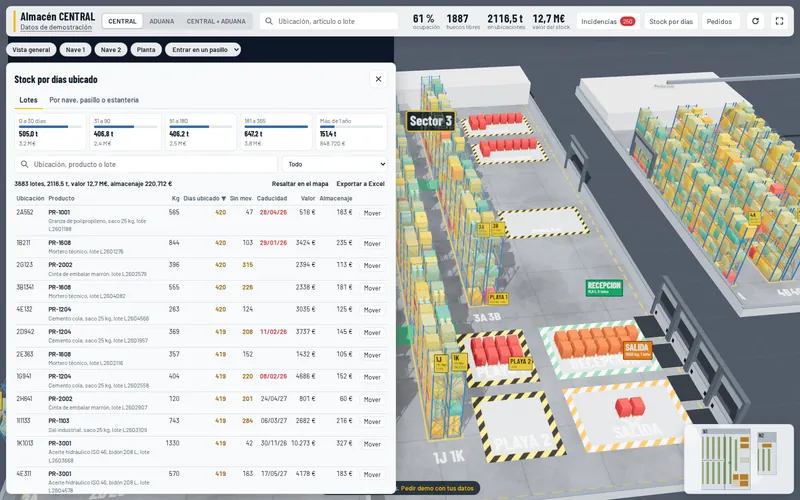
Task: Click location cell 2H641
Action: [x=24, y=398]
